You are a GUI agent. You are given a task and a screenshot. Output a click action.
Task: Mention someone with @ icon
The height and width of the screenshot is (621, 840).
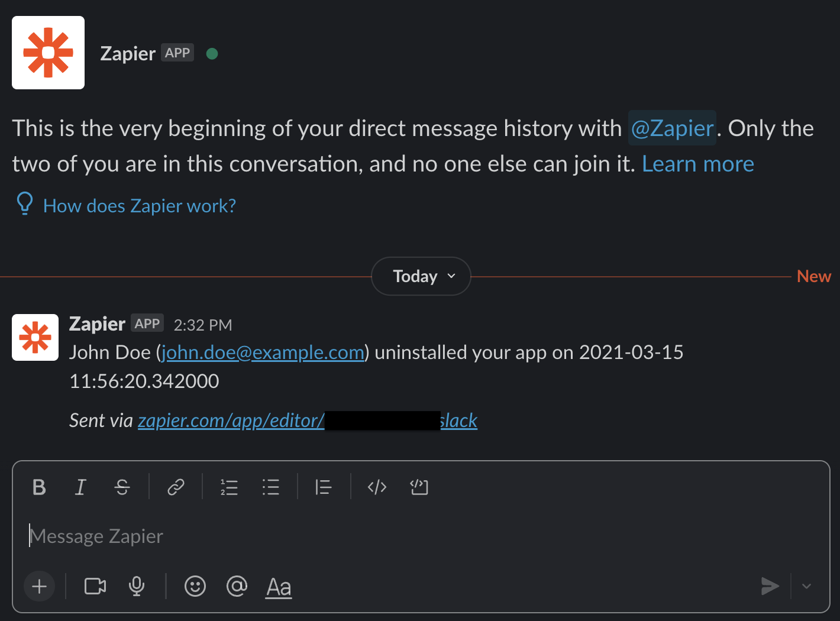coord(237,586)
